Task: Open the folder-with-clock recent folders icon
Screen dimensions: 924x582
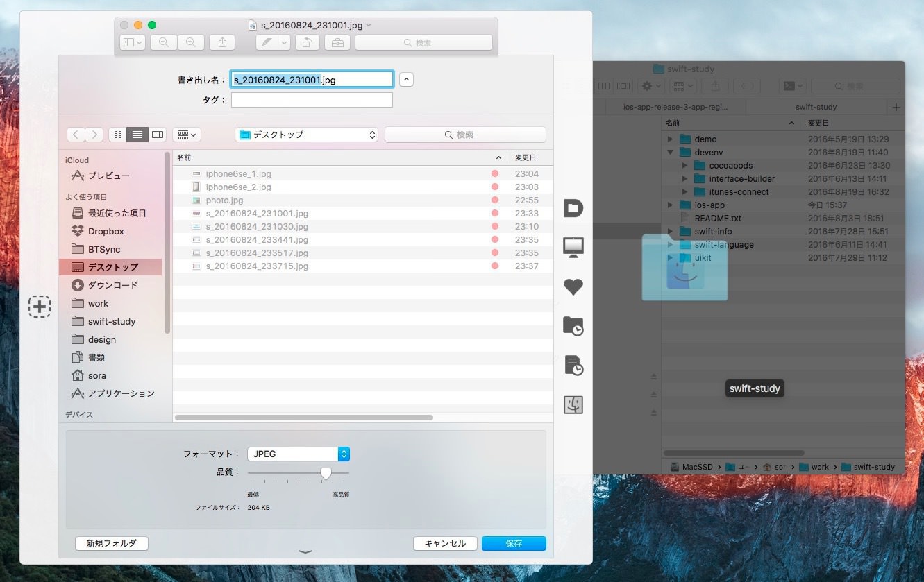Action: [x=573, y=326]
